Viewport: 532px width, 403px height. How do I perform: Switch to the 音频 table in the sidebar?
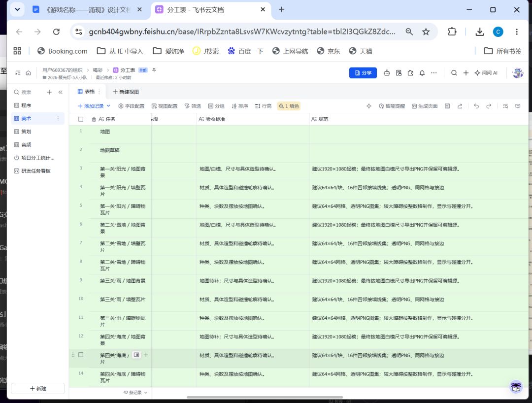coord(37,145)
